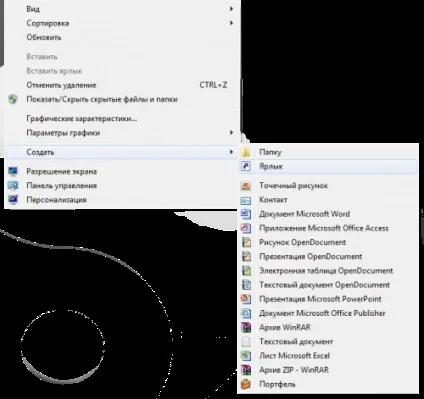Screen dimensions: 424x399
Task: Click the Word document icon
Action: [246, 214]
